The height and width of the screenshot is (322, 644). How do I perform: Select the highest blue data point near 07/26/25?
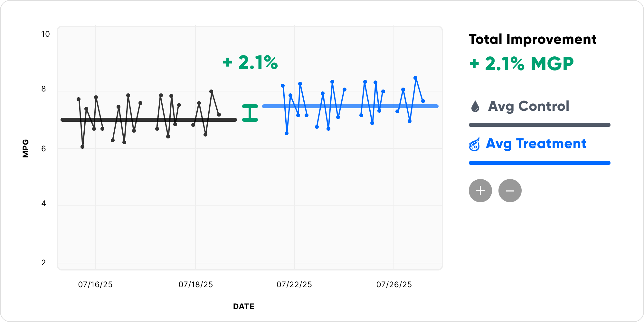pyautogui.click(x=415, y=77)
